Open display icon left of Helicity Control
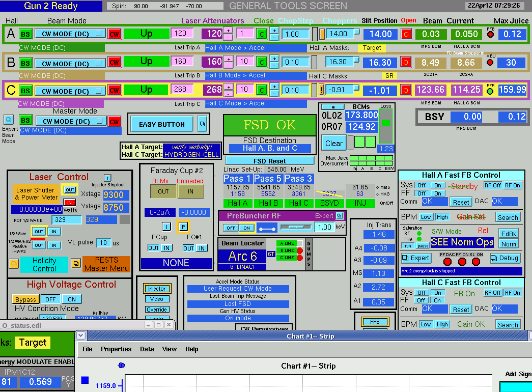The height and width of the screenshot is (392, 532). point(14,264)
